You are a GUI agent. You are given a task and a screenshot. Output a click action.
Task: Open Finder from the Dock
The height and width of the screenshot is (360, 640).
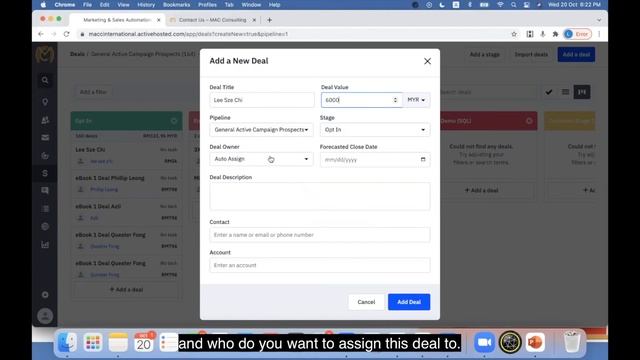(x=68, y=342)
